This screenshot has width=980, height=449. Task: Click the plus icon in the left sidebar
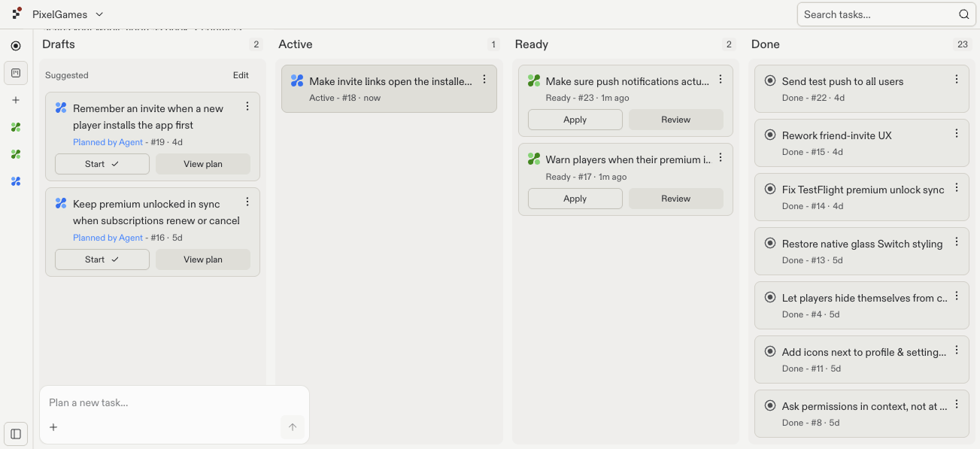(x=16, y=100)
